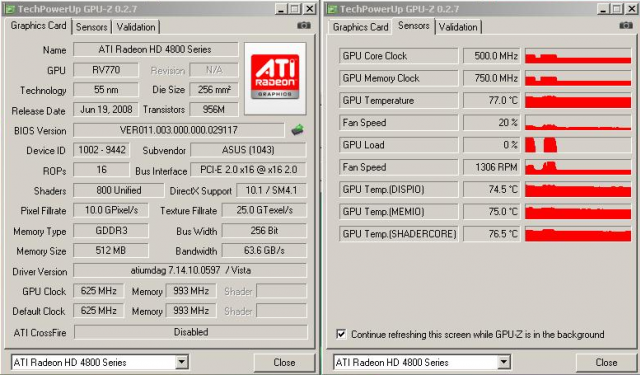
Task: Click GPU Load 0 % value
Action: pyautogui.click(x=491, y=145)
